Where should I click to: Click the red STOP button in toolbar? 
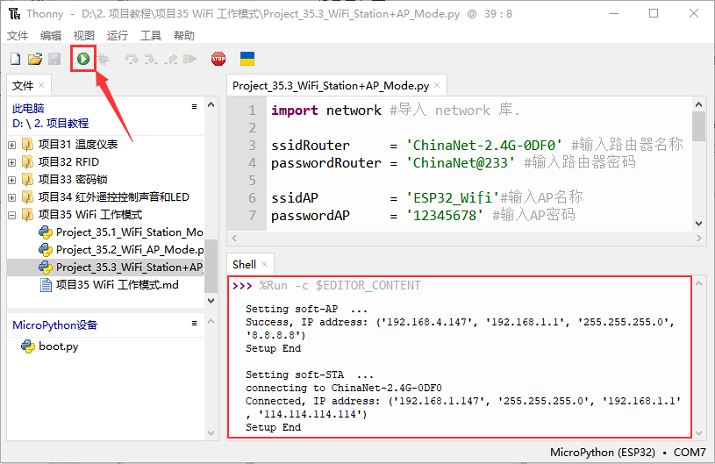point(218,59)
